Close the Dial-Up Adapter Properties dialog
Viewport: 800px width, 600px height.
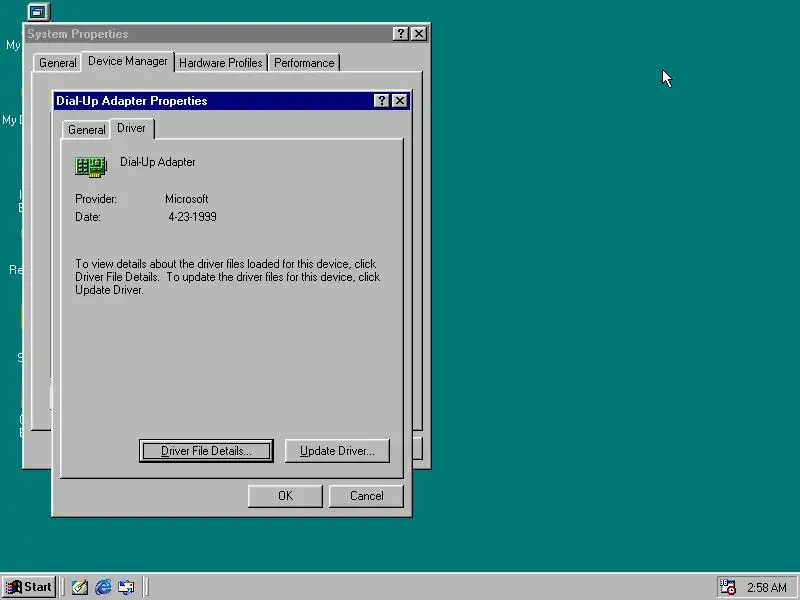click(x=399, y=101)
